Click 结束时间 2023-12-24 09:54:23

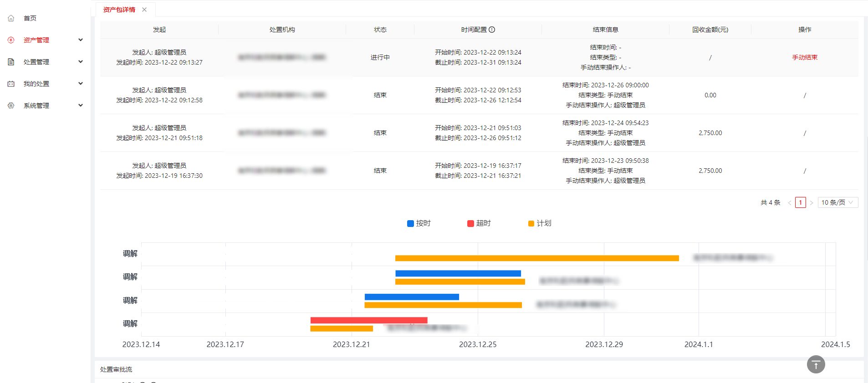[x=606, y=123]
